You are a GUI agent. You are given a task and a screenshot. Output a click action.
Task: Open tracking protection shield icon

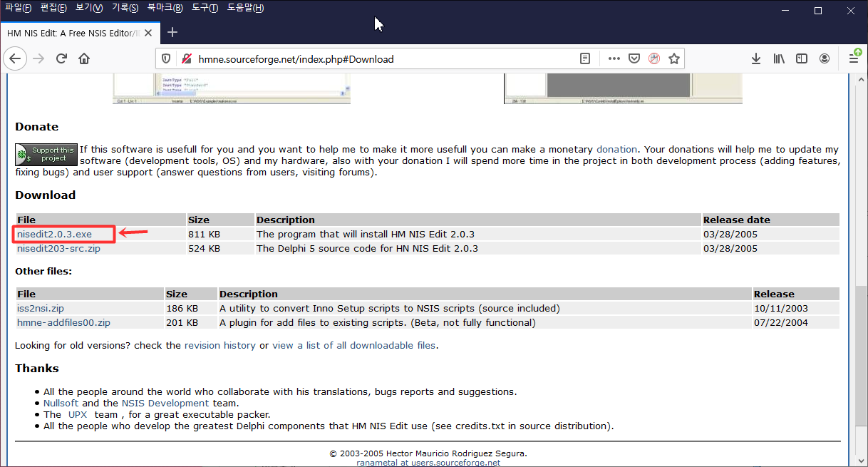point(166,59)
